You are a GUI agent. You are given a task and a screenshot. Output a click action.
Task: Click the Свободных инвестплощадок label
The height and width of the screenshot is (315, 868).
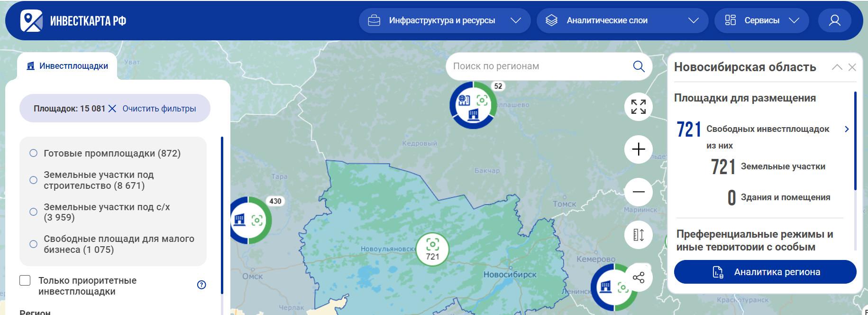tap(767, 129)
